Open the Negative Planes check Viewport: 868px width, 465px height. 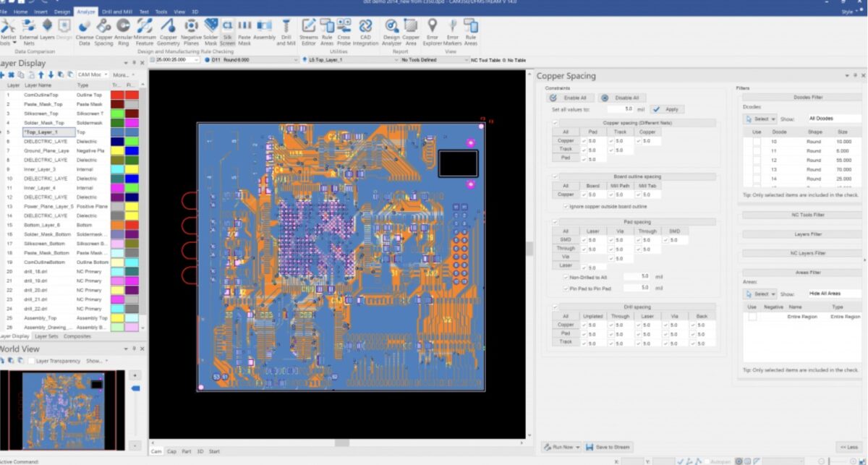(191, 32)
